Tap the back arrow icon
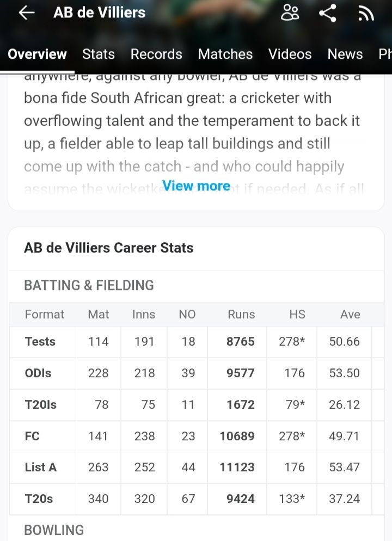Screen dimensions: 392x541 [27, 13]
